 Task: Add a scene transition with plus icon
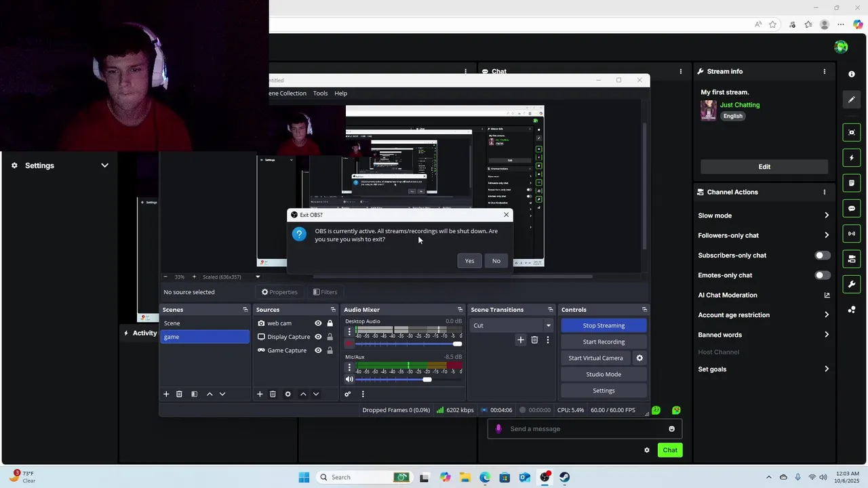point(521,340)
